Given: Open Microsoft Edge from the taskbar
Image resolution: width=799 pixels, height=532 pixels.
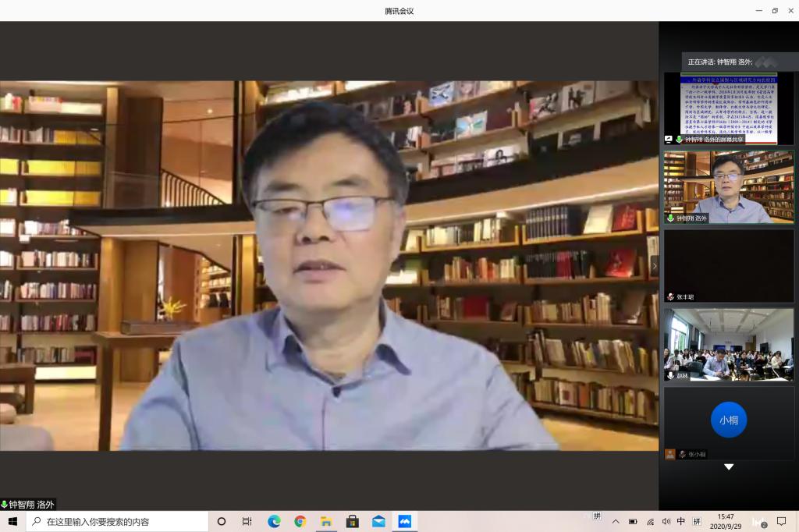Looking at the screenshot, I should pos(274,521).
